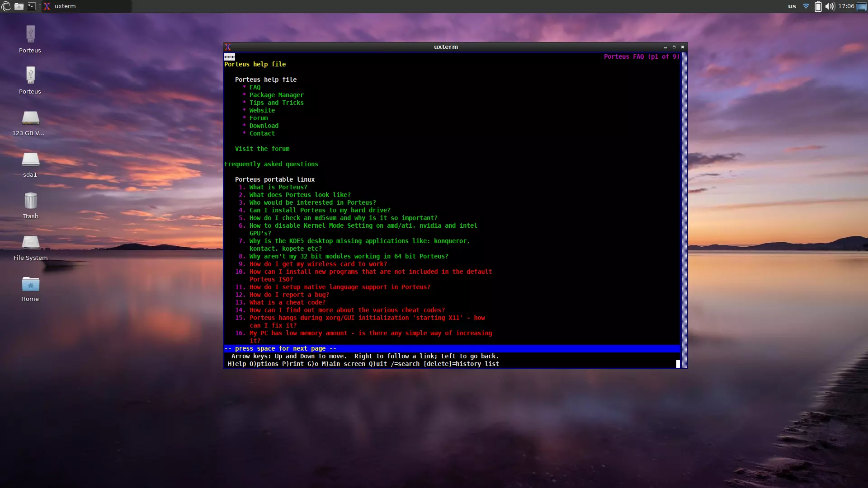Select 'Who would be interested in Porteus?'
Image resolution: width=868 pixels, height=488 pixels.
pos(313,202)
